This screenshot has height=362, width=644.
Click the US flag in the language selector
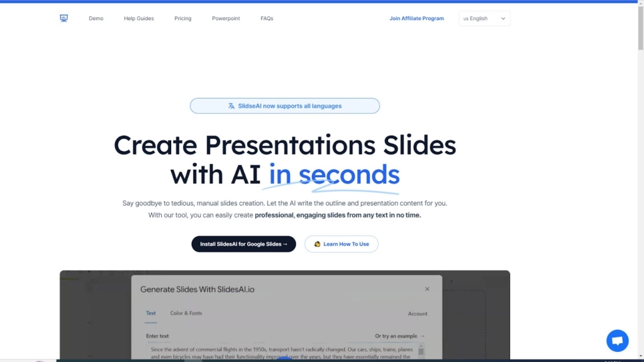[x=466, y=18]
